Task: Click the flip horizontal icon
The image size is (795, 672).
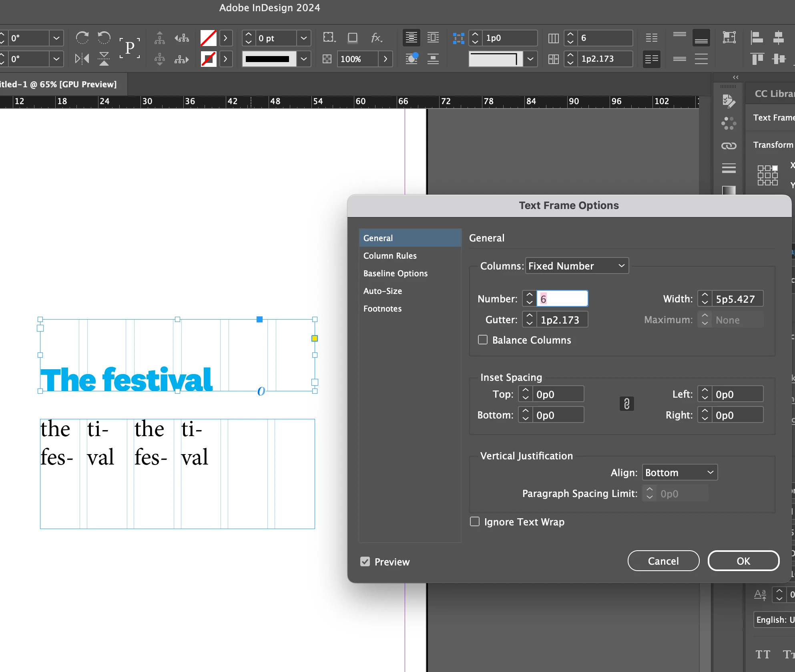Action: pos(82,59)
